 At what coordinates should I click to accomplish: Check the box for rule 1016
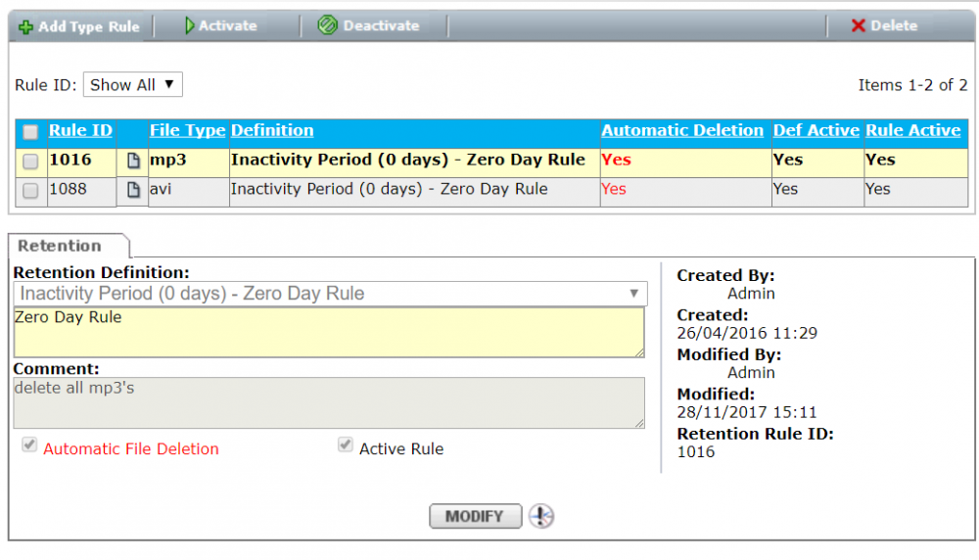coord(30,161)
